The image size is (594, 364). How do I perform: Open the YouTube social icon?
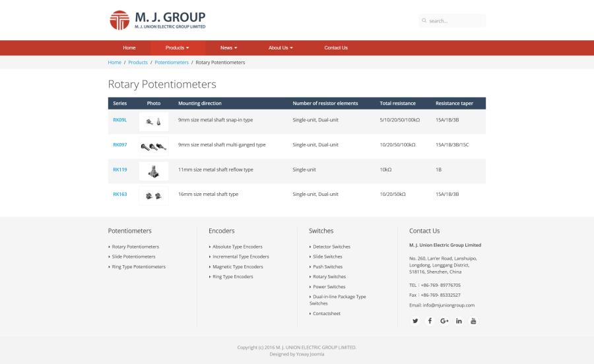(x=473, y=320)
